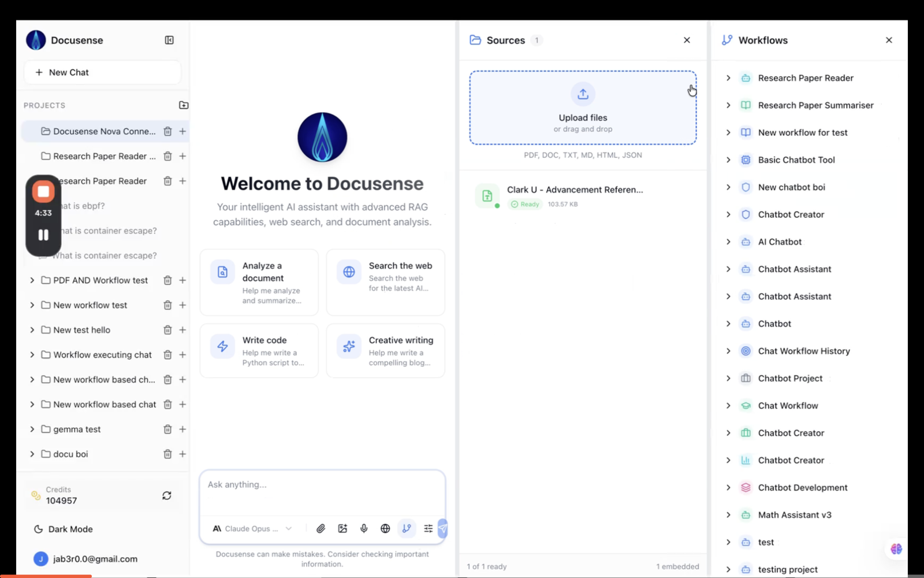Delete the PDF AND Workflow test project
Screen dimensions: 924x578
click(167, 280)
